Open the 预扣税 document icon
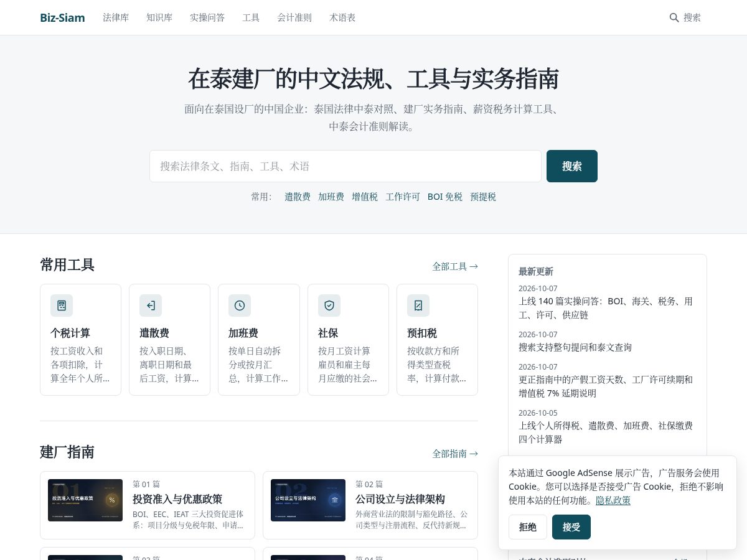 tap(418, 306)
